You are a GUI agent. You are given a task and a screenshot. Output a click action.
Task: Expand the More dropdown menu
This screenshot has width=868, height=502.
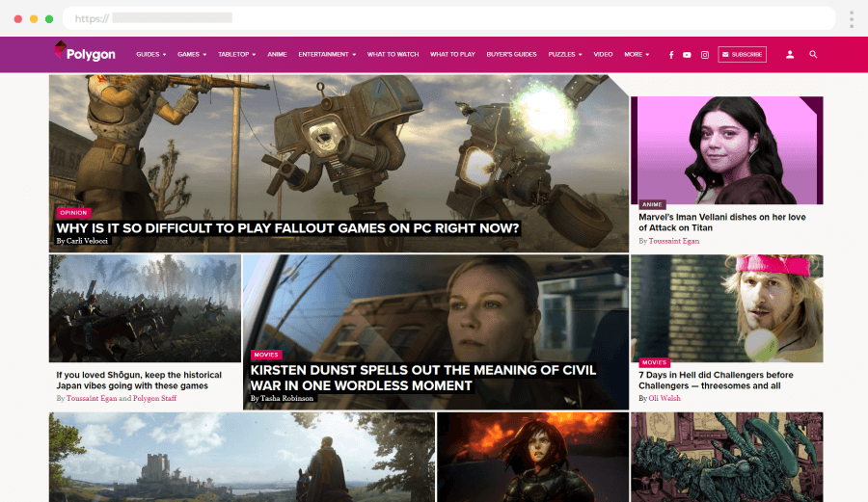(x=637, y=54)
